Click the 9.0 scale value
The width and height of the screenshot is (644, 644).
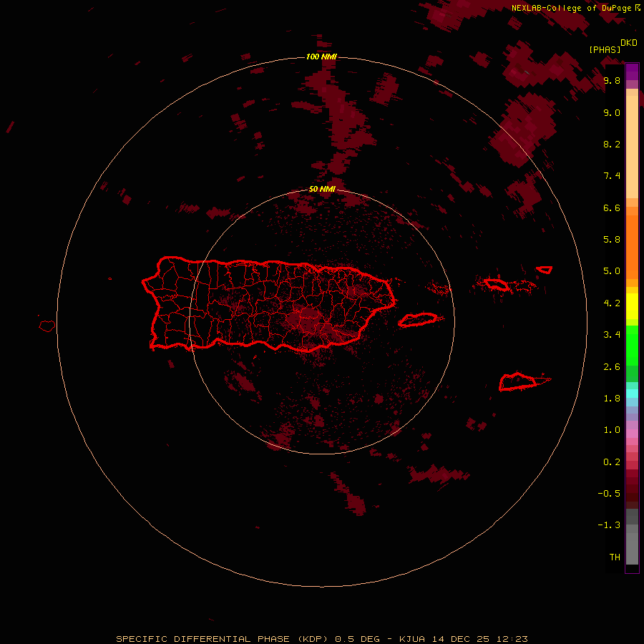coord(612,112)
